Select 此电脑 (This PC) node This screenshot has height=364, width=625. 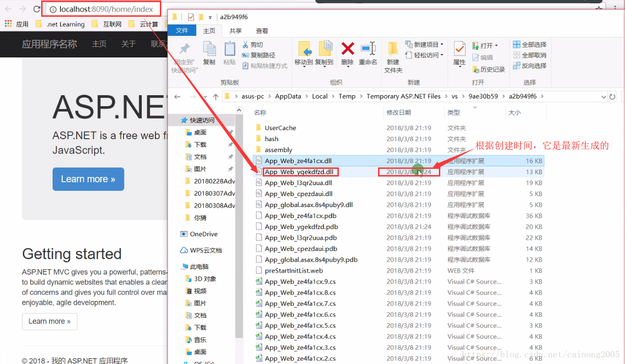(195, 266)
